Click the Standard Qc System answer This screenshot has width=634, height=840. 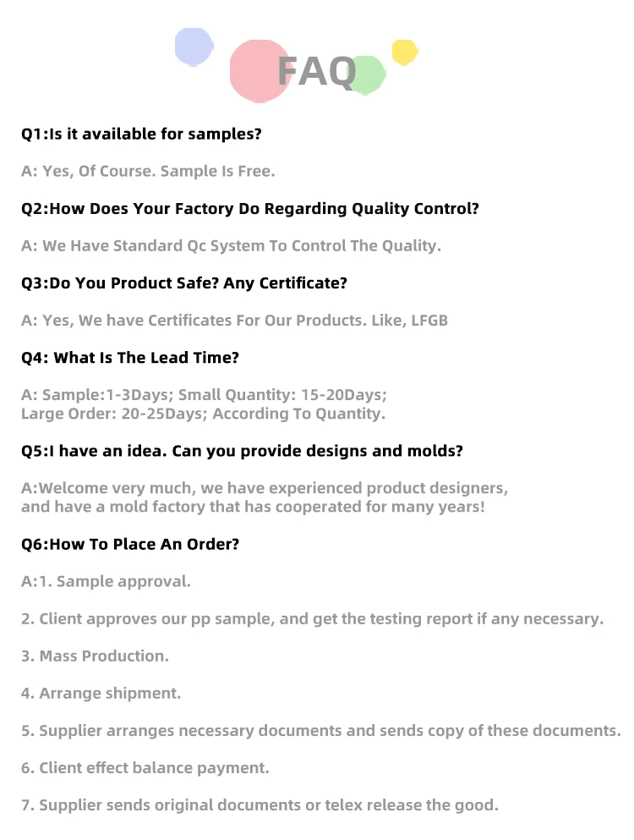pyautogui.click(x=231, y=245)
